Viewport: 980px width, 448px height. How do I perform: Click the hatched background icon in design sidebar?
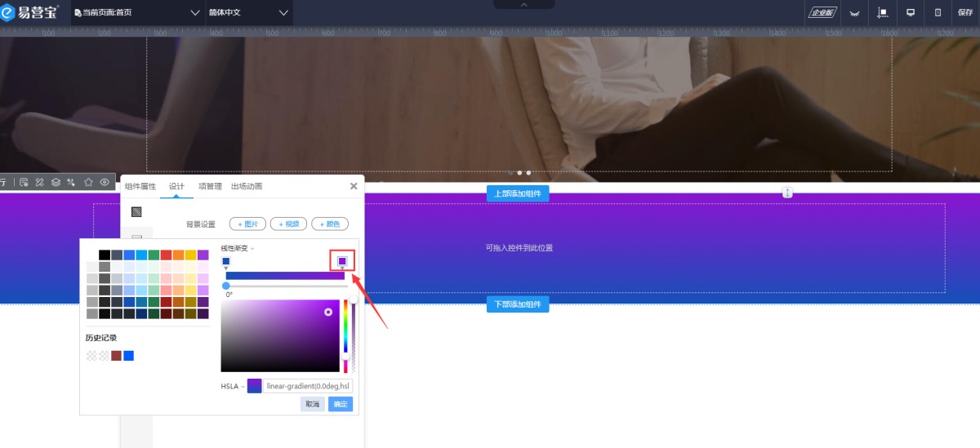[x=136, y=211]
